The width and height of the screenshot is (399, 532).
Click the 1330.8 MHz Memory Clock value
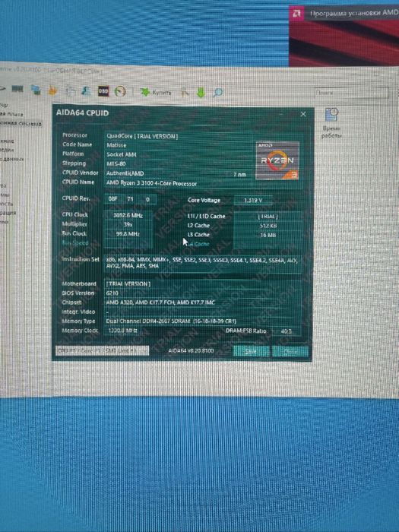click(123, 331)
